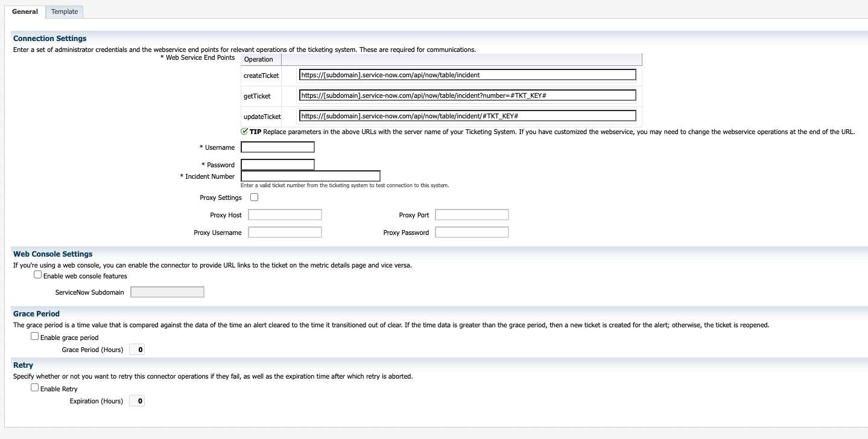Switch to the Template tab
The width and height of the screenshot is (868, 439).
(63, 11)
